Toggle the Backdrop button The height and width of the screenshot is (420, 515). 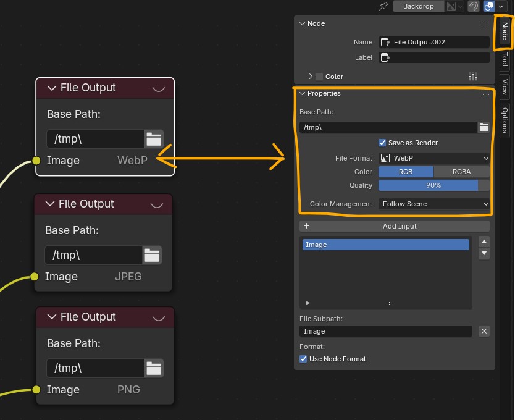pyautogui.click(x=419, y=6)
